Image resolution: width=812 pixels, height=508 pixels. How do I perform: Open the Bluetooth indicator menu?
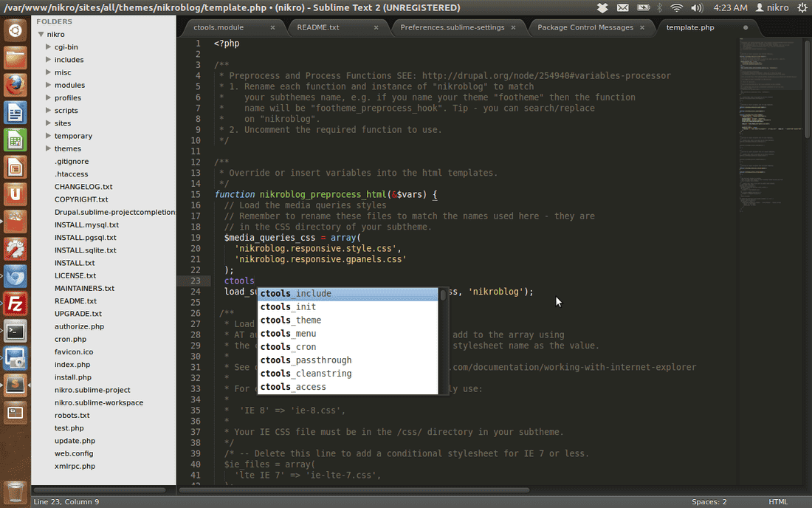point(660,8)
